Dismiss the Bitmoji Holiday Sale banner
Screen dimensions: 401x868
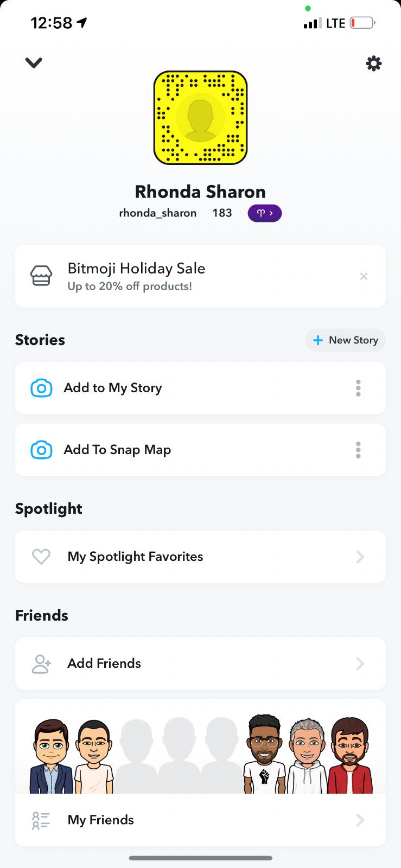tap(364, 277)
